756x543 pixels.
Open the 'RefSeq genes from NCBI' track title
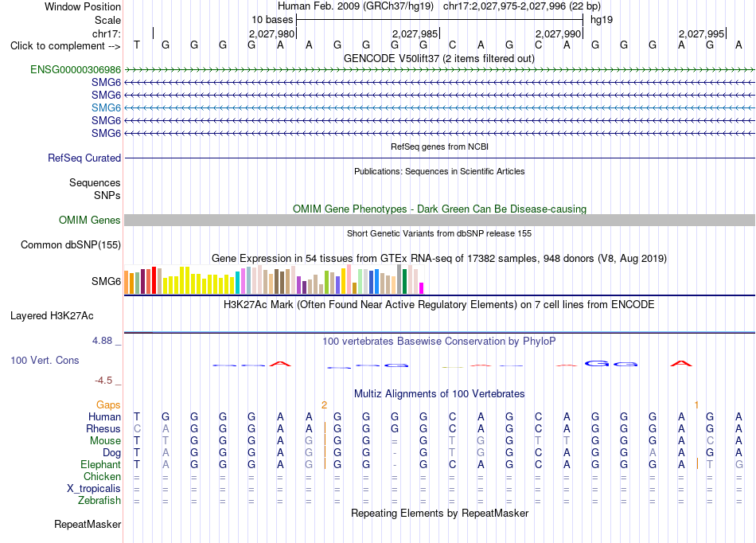[439, 146]
